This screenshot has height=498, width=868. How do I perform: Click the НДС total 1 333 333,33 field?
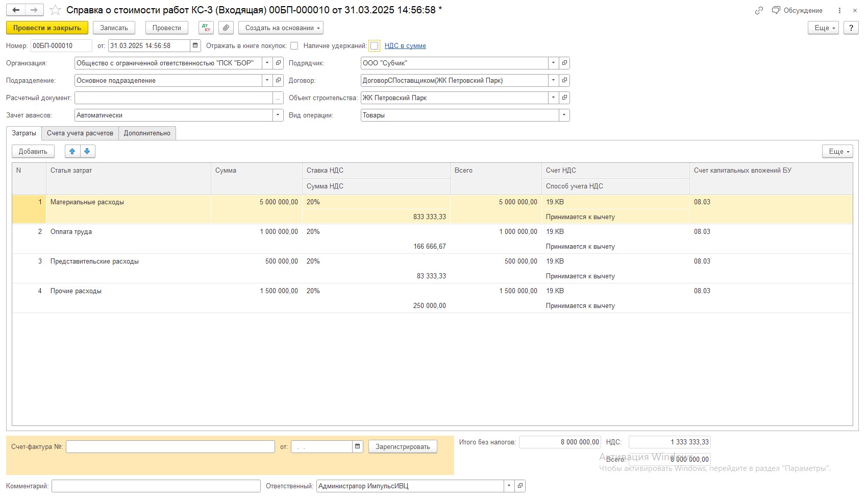tap(669, 442)
